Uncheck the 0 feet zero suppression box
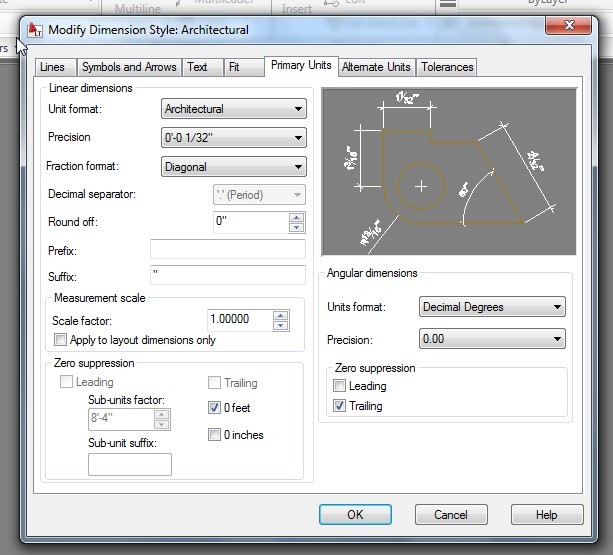This screenshot has height=555, width=613. tap(215, 408)
